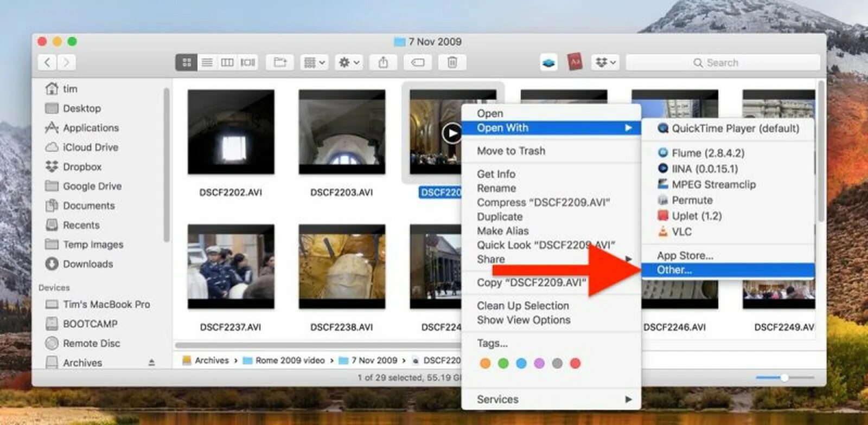
Task: Select the DSCF2202.AVI thumbnail
Action: [x=231, y=132]
